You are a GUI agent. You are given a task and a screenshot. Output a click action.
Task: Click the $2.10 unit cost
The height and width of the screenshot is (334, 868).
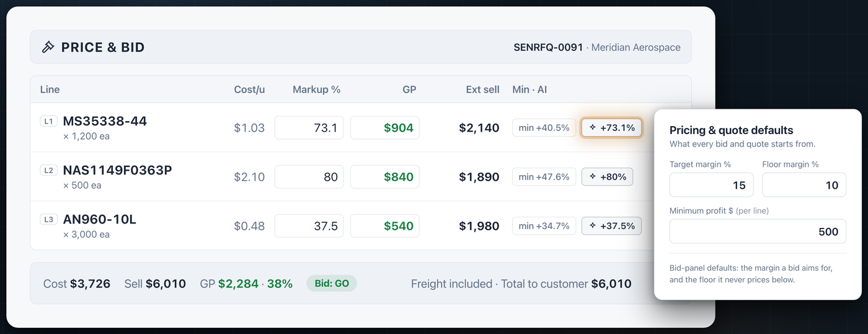click(249, 177)
